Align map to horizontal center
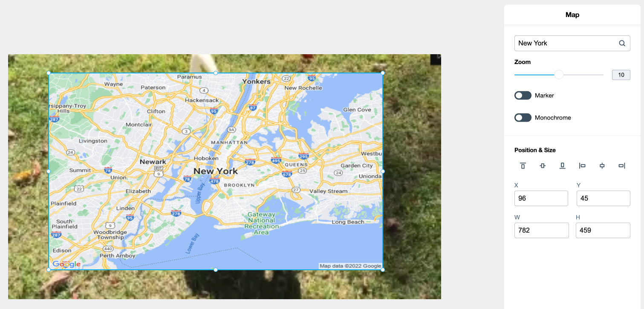 click(602, 166)
